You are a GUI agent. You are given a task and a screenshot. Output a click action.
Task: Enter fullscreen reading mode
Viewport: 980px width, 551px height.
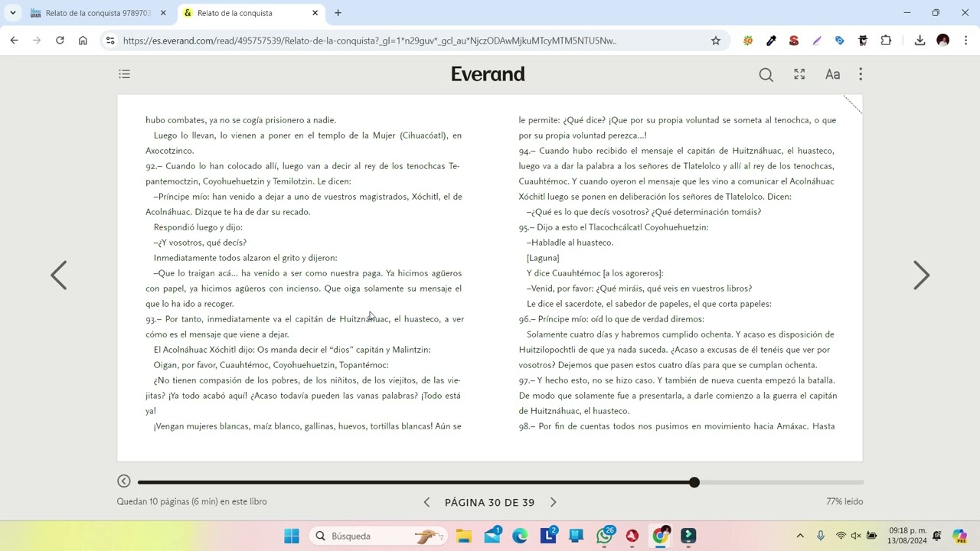pos(799,74)
